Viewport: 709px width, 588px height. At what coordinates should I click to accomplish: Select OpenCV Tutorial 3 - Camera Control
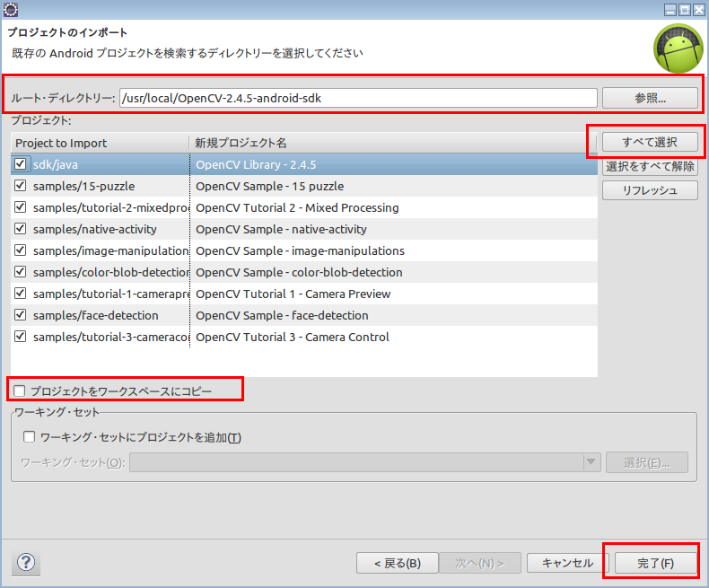(x=393, y=337)
